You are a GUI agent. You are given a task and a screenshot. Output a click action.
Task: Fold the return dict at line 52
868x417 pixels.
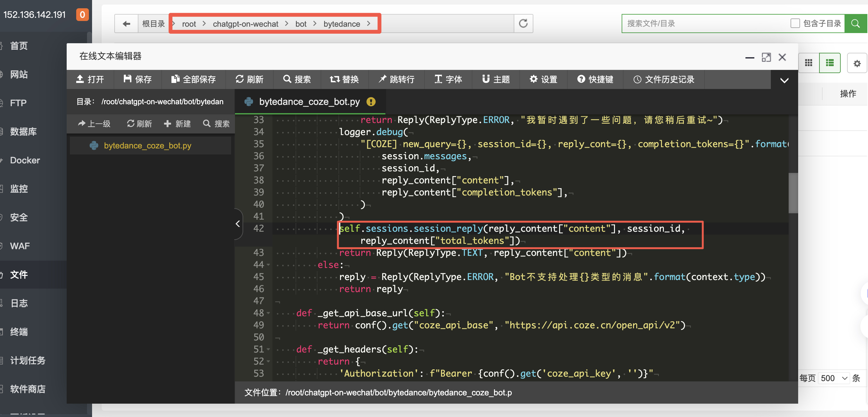tap(268, 361)
